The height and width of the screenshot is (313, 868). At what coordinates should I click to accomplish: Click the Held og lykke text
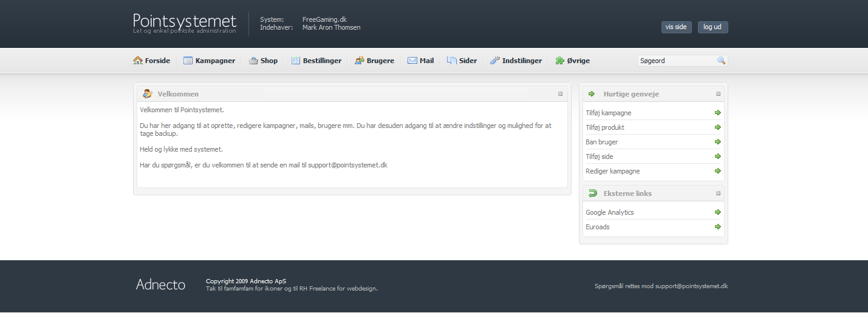181,149
